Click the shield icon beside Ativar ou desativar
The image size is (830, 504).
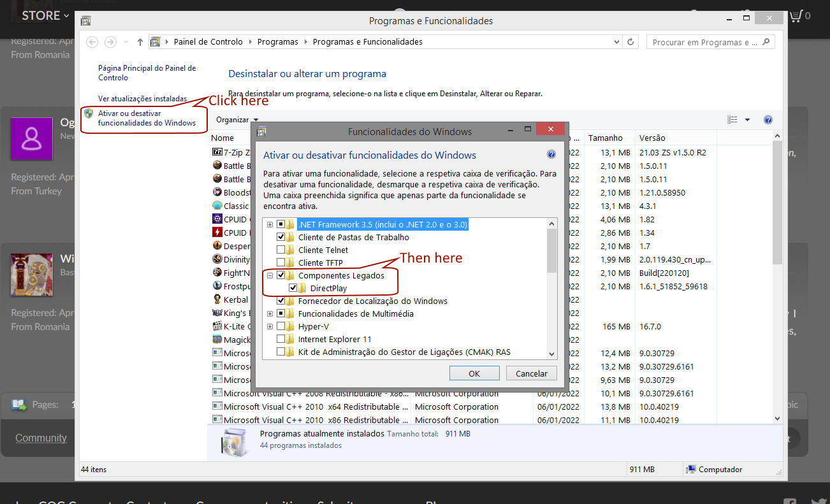[x=89, y=113]
